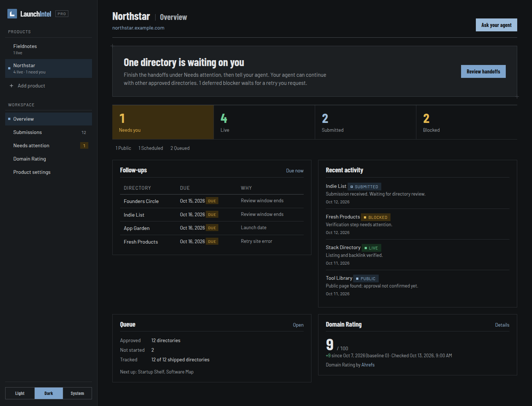The height and width of the screenshot is (406, 532).
Task: Click the plus icon beside Add product
Action: (11, 86)
